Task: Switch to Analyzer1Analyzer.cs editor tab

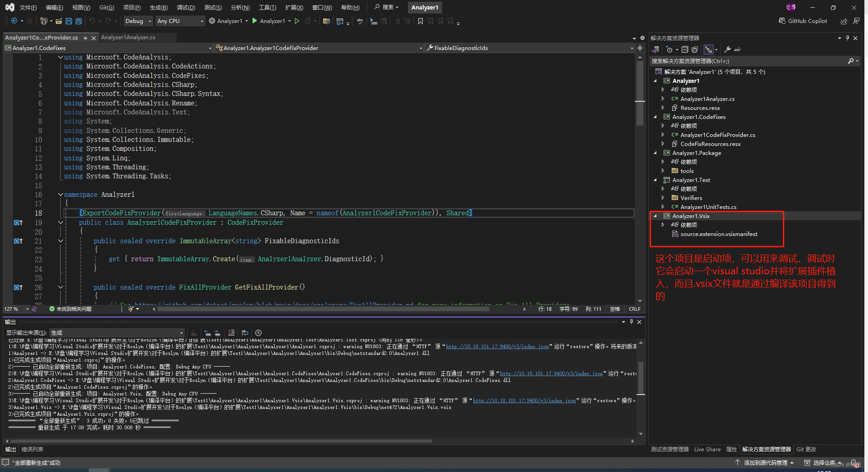Action: (x=128, y=37)
